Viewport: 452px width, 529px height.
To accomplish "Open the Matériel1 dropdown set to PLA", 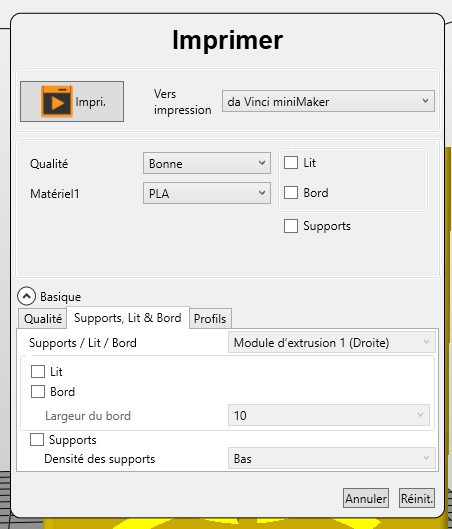I will (207, 193).
